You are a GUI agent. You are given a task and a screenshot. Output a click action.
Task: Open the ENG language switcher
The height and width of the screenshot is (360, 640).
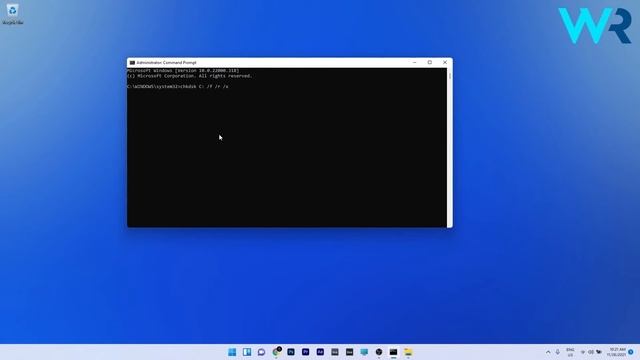pyautogui.click(x=570, y=352)
